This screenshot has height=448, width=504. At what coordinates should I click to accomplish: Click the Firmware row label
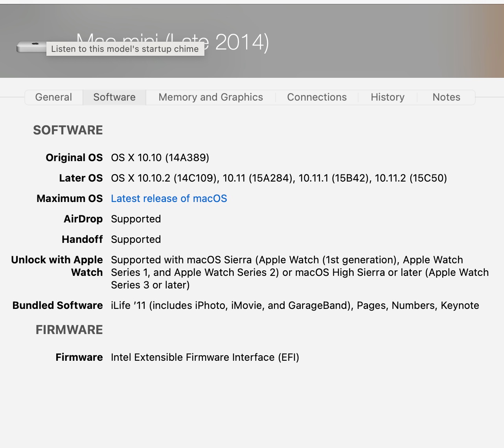pyautogui.click(x=79, y=357)
